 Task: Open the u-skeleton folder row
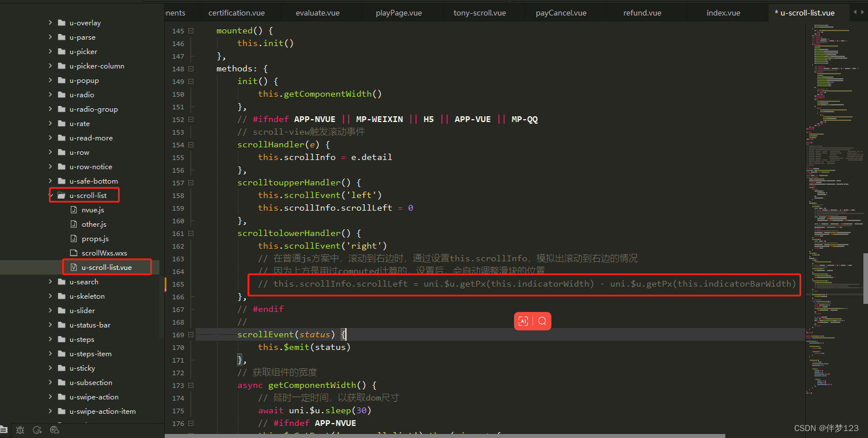coord(79,296)
